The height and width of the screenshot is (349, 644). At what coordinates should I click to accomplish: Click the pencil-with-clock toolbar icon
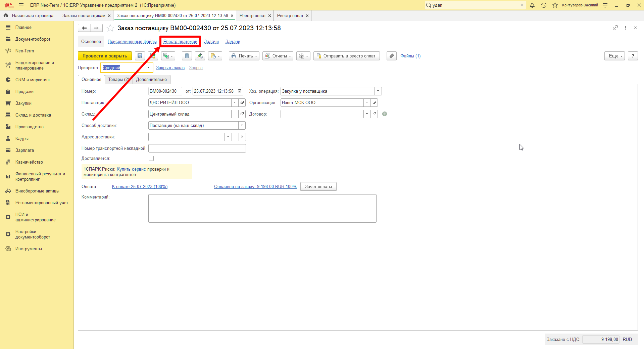[200, 56]
